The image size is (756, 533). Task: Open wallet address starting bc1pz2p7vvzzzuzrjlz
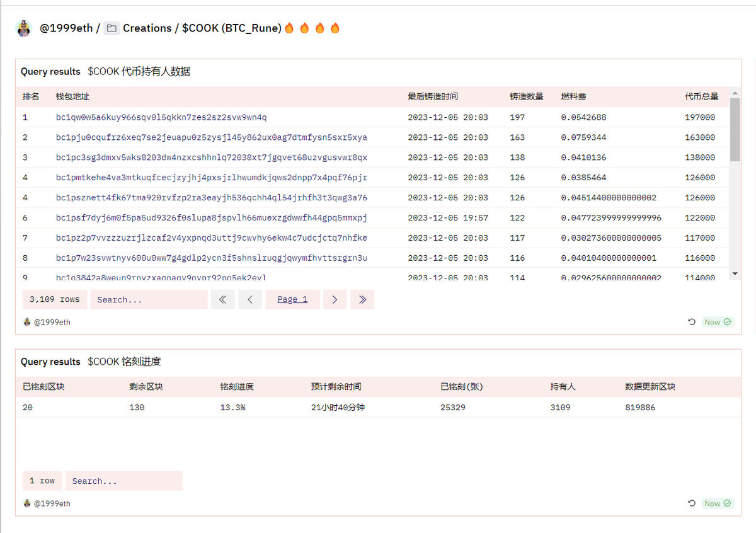pos(212,238)
